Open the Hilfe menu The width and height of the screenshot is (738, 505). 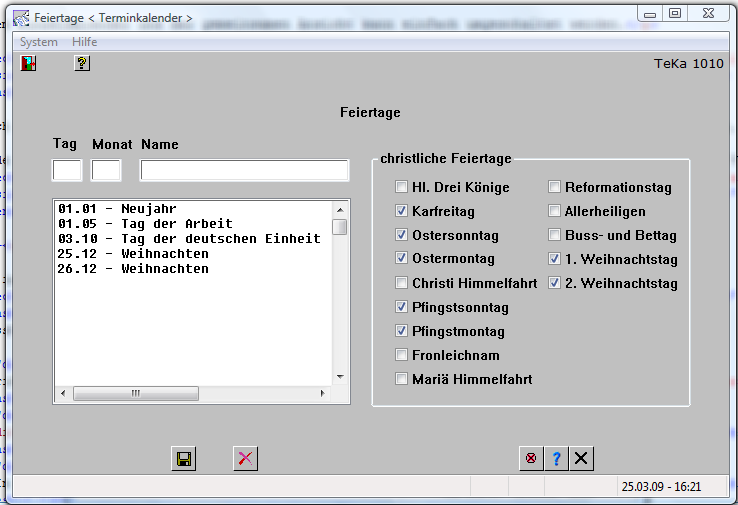pyautogui.click(x=85, y=42)
